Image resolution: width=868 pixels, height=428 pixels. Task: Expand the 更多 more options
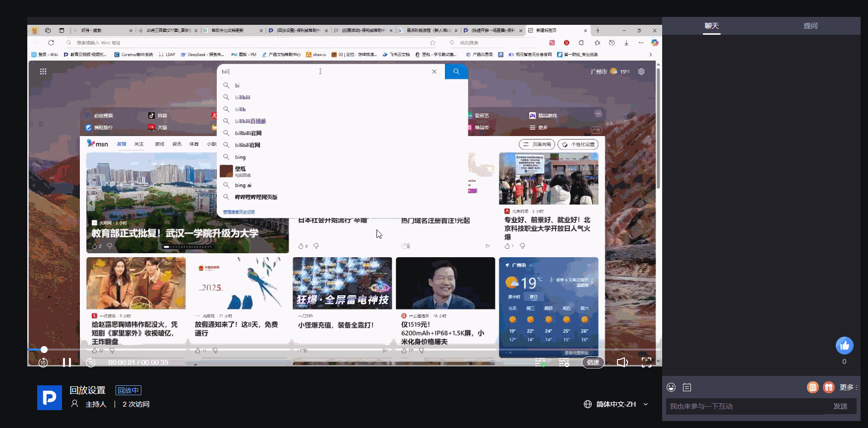(x=848, y=387)
